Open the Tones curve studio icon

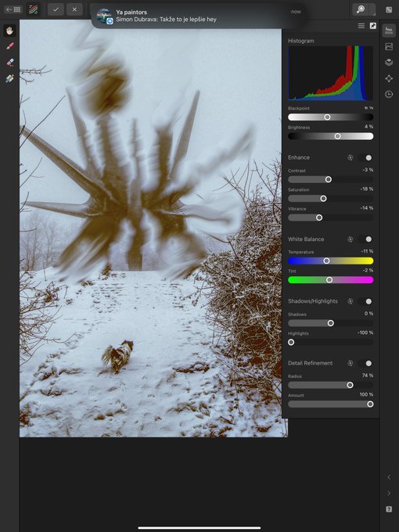pyautogui.click(x=389, y=46)
